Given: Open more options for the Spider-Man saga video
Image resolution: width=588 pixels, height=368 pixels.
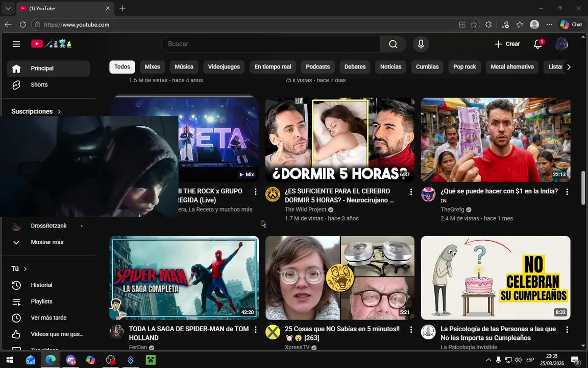Looking at the screenshot, I should pos(255,330).
